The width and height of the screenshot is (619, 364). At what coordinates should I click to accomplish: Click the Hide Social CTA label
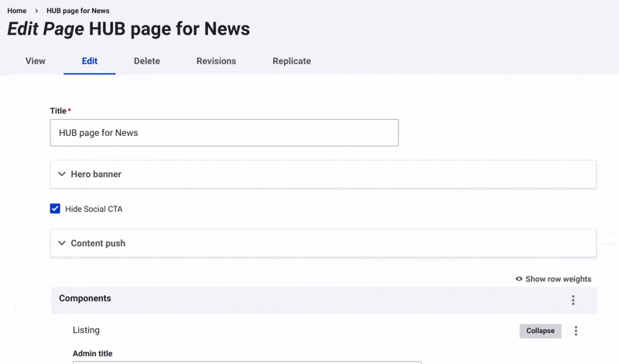[x=94, y=209]
